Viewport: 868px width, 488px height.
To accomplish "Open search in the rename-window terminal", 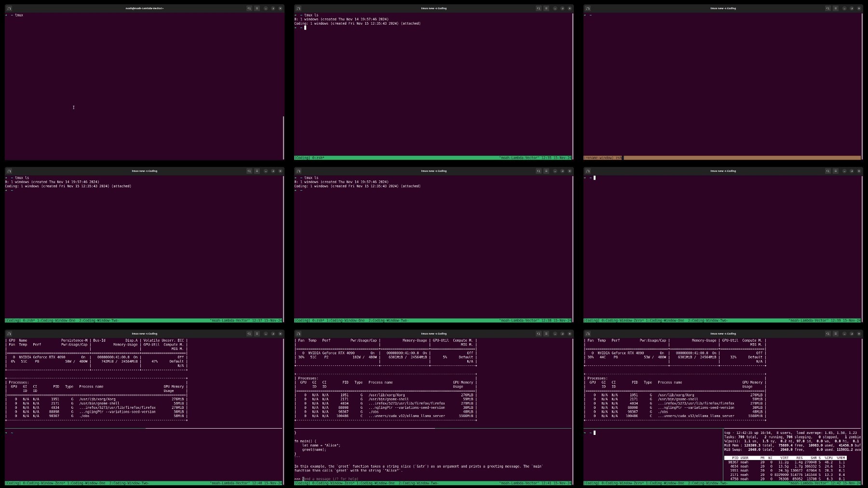I will click(x=828, y=8).
